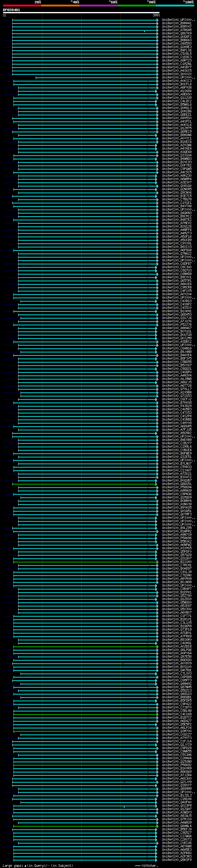Select the UniRef100_A9RTZ3 label

coord(177,61)
